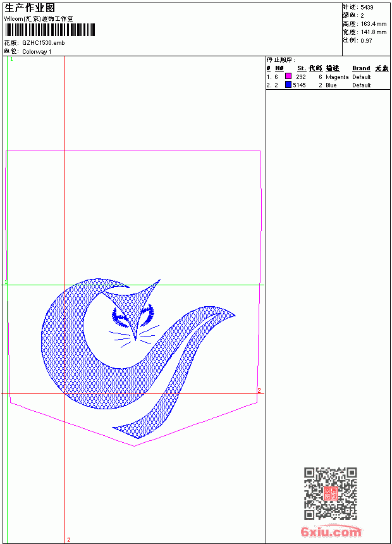The image size is (392, 544).
Task: Click the green marker number 1 at top
Action: [11, 59]
